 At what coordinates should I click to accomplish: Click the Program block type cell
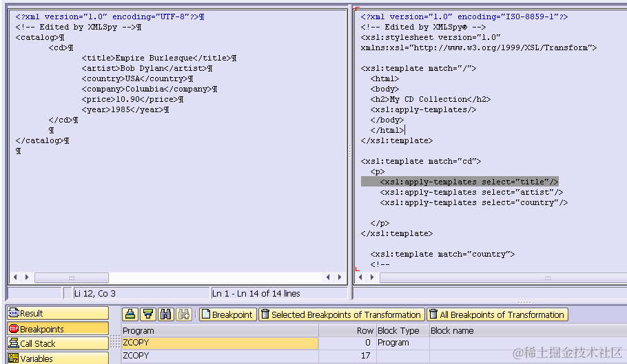coord(402,343)
